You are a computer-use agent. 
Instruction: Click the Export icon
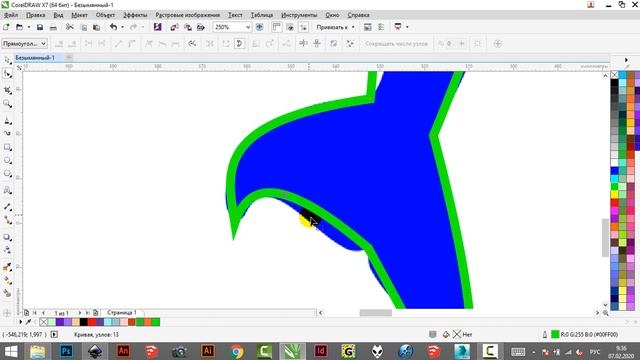pyautogui.click(x=187, y=27)
